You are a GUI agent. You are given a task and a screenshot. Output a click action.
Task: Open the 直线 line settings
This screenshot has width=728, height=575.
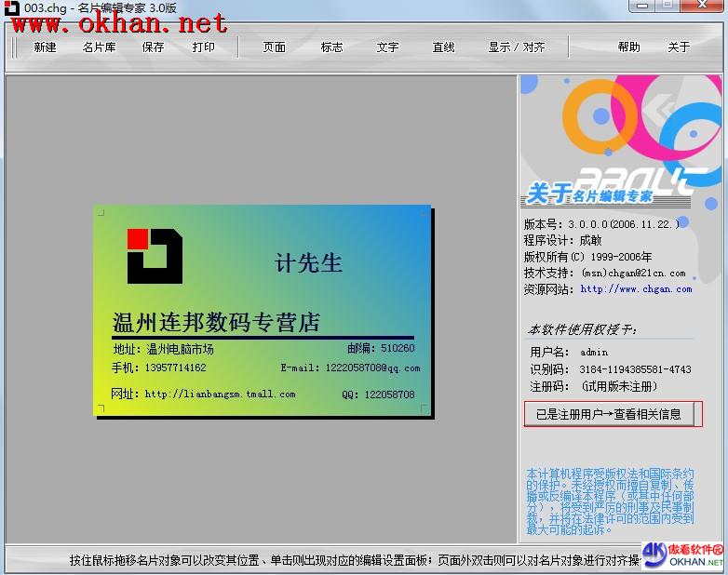click(x=443, y=47)
